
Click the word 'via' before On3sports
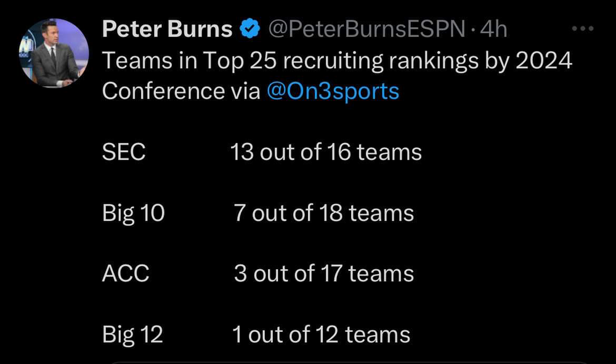click(x=246, y=91)
